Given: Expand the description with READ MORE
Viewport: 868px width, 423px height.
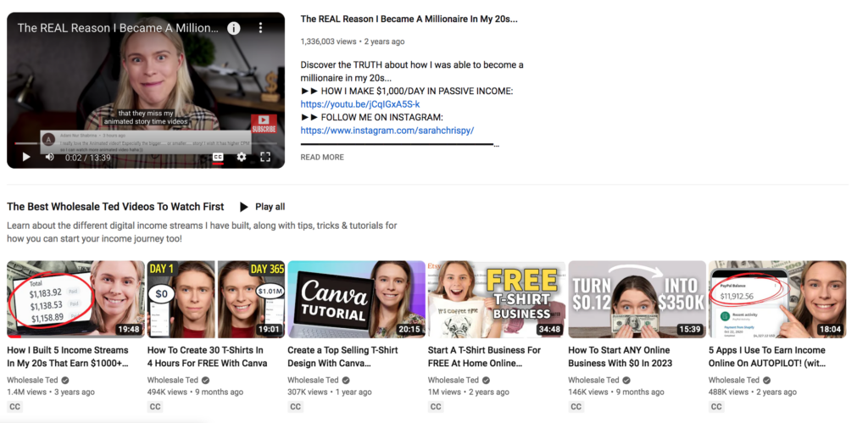Looking at the screenshot, I should [322, 157].
